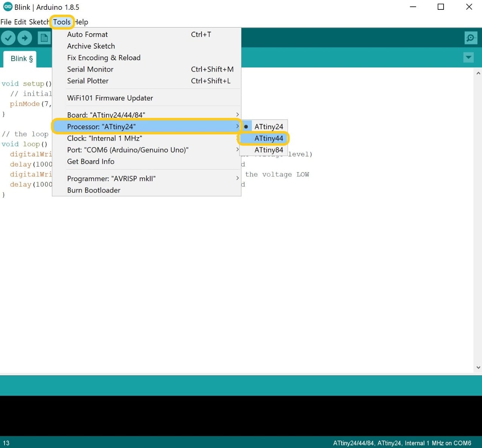Choose Fix Encoding & Reload
482x448 pixels.
(x=146, y=58)
